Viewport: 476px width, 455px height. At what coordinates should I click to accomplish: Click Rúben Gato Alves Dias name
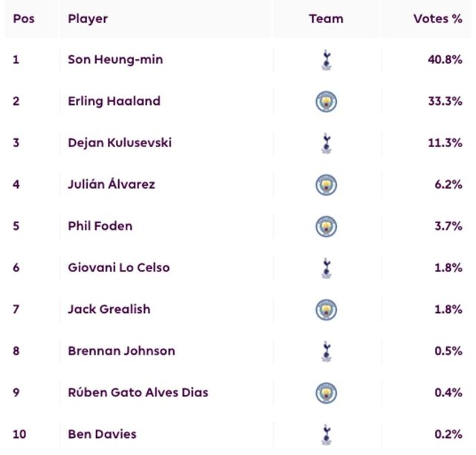pyautogui.click(x=138, y=393)
